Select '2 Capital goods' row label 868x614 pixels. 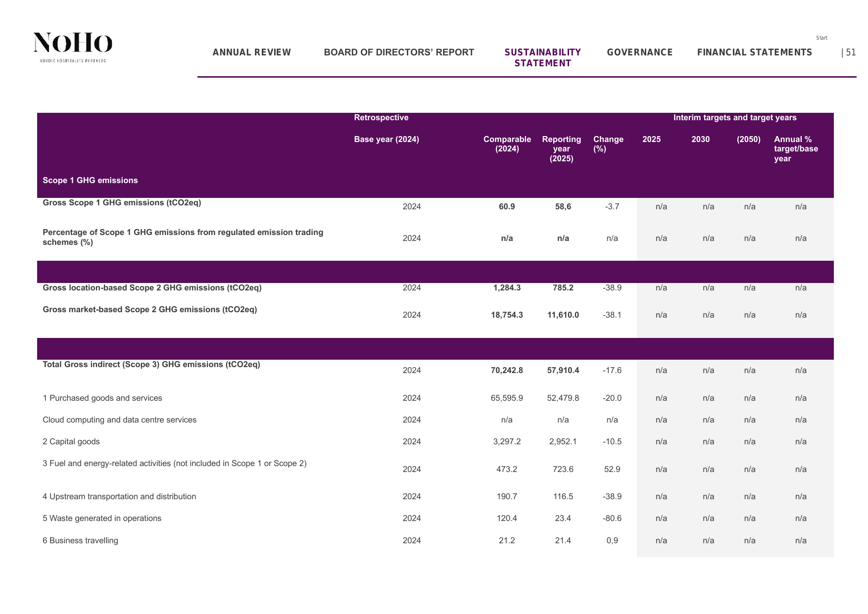tap(71, 442)
